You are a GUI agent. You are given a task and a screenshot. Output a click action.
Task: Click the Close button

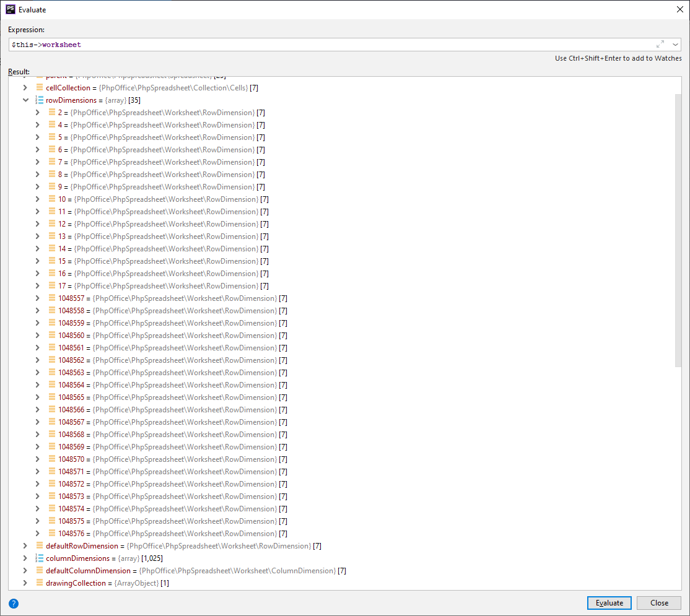658,602
